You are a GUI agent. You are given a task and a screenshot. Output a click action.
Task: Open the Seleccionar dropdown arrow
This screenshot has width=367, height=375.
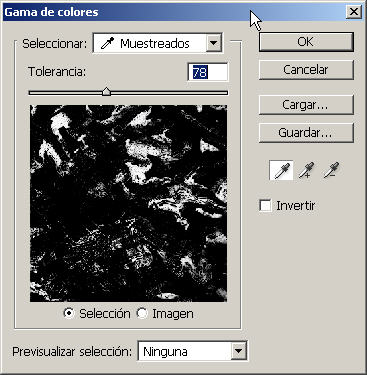point(214,43)
